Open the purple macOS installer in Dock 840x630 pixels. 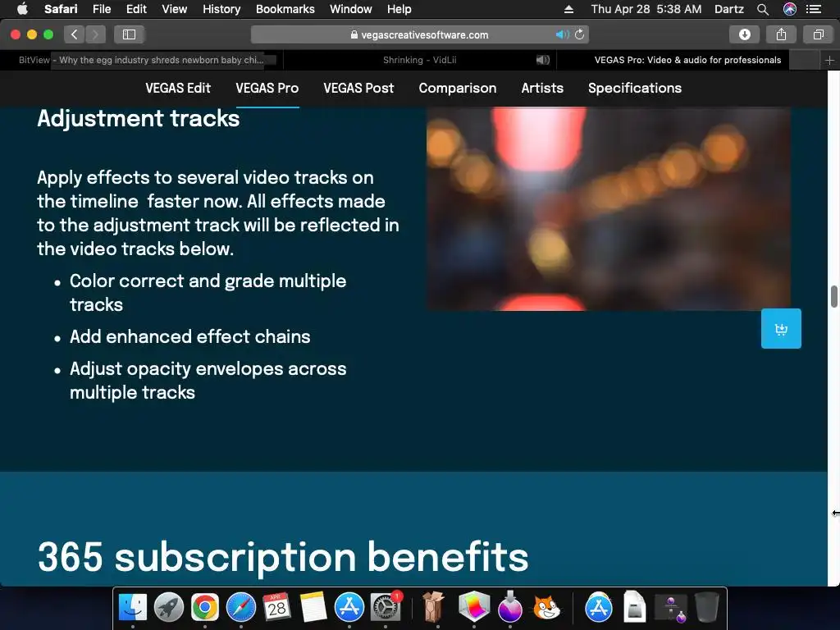coord(510,606)
